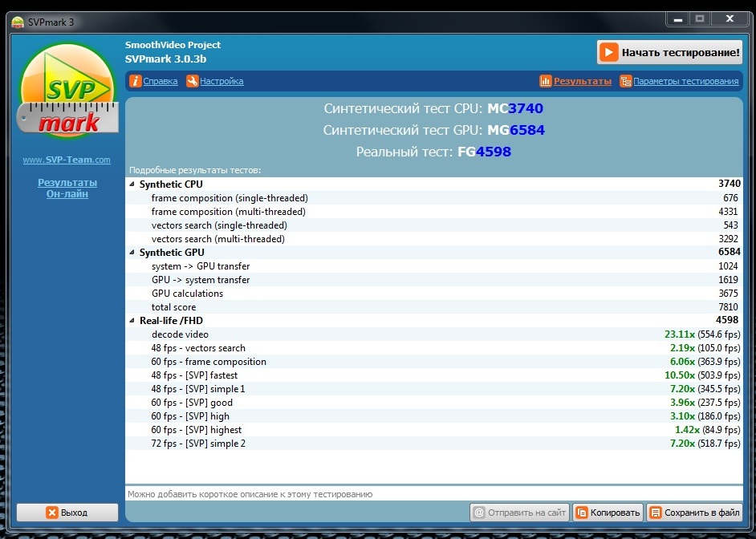The width and height of the screenshot is (756, 539).
Task: Click the SVPmark title bar app icon
Action: tap(18, 22)
